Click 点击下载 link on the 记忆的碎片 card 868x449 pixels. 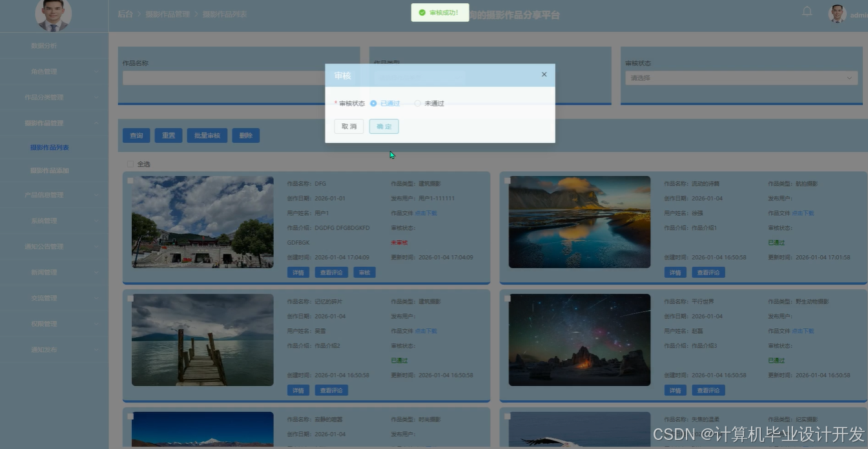click(x=426, y=331)
